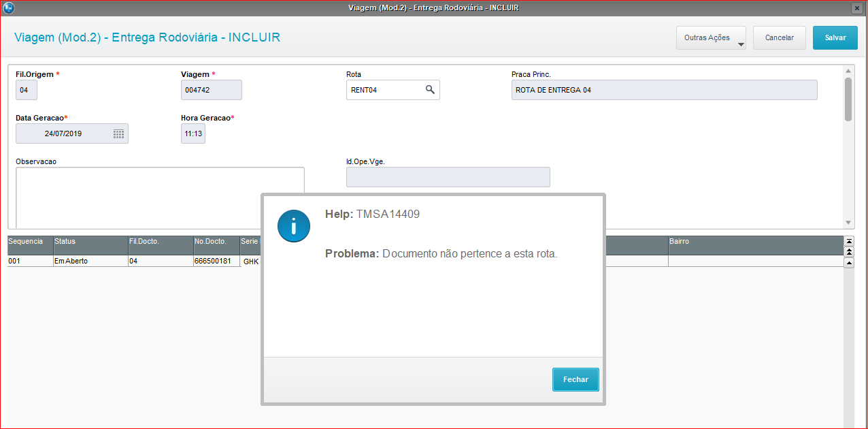Click the Hora Geracao field
This screenshot has height=429, width=868.
coord(193,133)
